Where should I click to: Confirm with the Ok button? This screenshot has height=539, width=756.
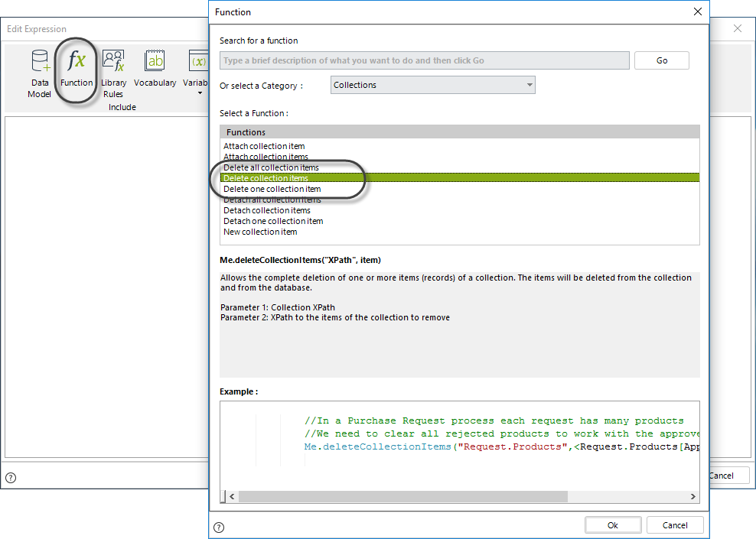612,525
